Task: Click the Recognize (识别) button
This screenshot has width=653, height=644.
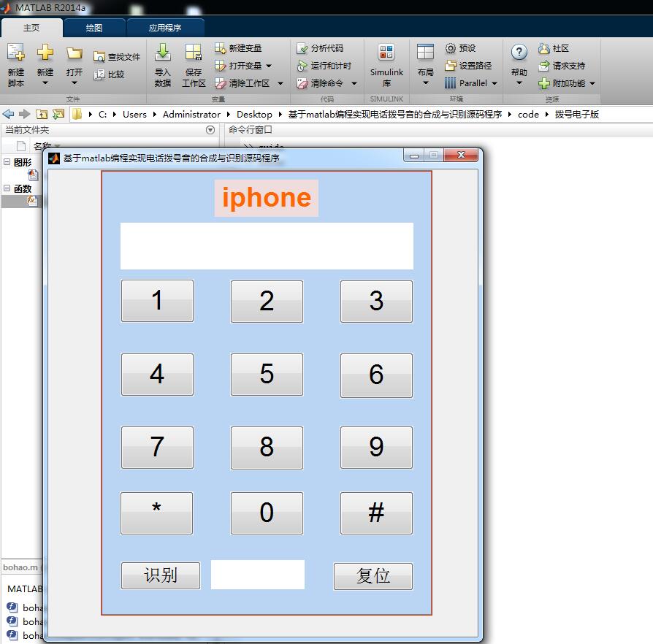Action: pos(161,575)
